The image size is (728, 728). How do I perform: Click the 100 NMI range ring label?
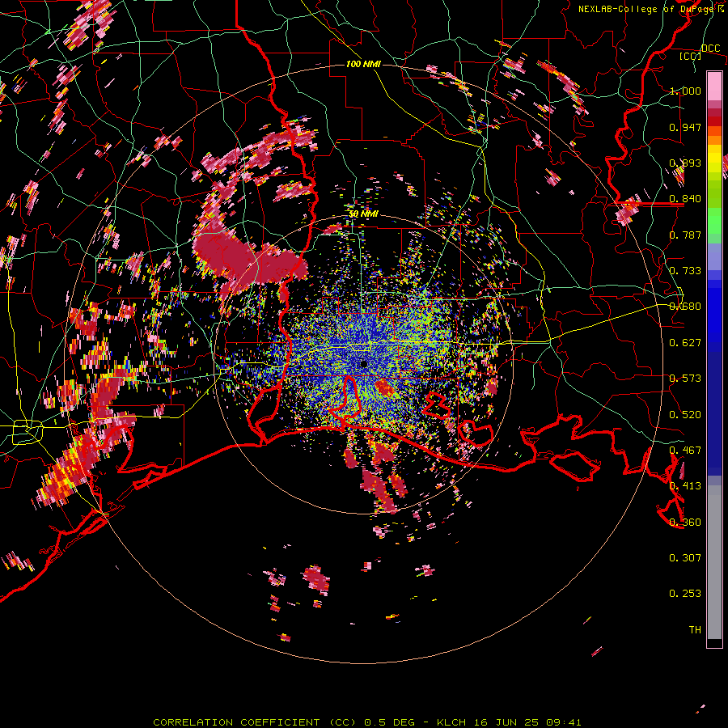click(x=363, y=64)
